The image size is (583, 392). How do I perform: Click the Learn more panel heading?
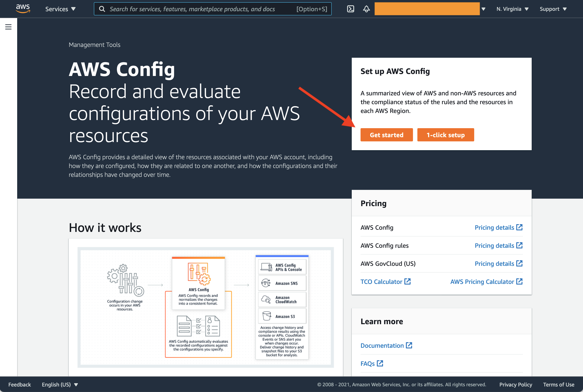point(382,321)
